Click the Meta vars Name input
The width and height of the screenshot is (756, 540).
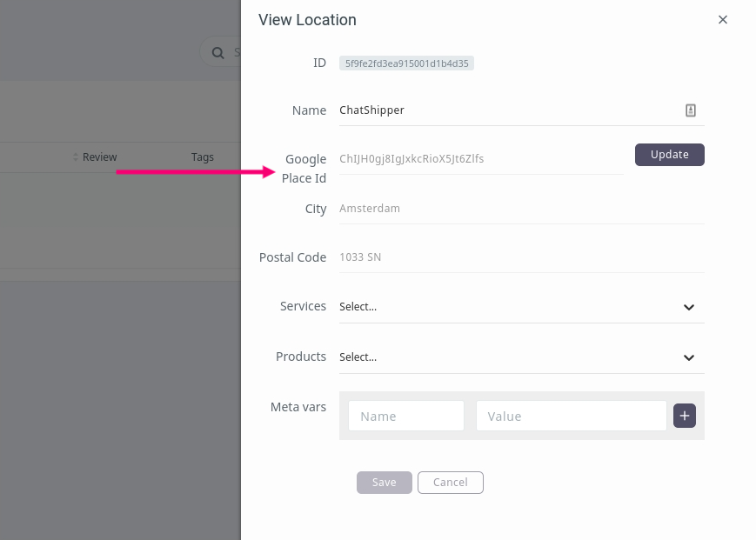point(406,416)
